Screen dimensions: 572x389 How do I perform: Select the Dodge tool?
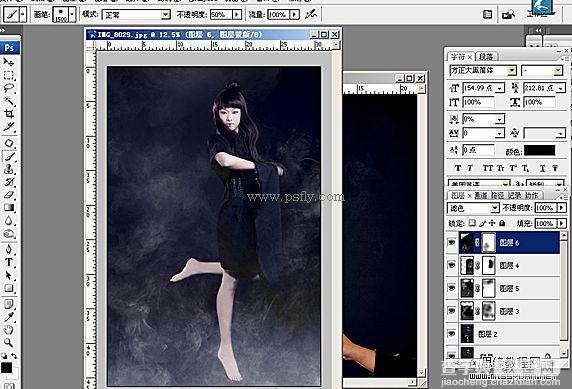click(x=8, y=234)
